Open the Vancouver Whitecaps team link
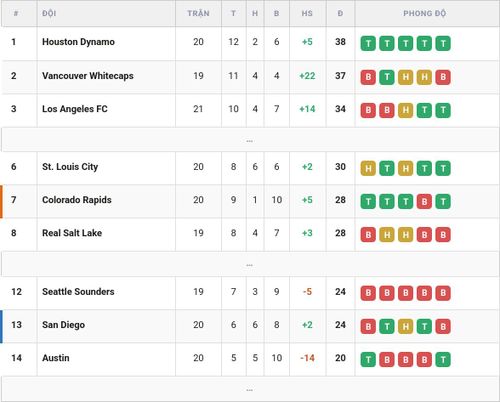This screenshot has width=500, height=402. (88, 76)
